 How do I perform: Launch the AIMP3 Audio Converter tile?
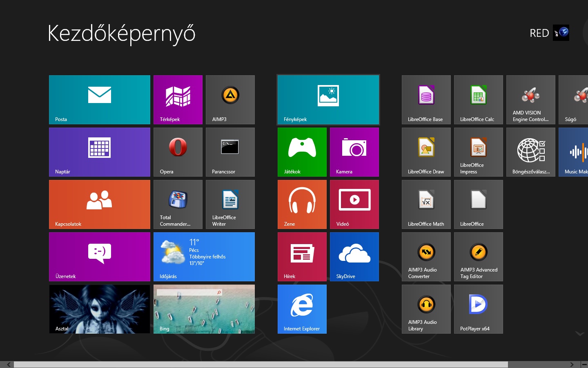click(x=426, y=257)
